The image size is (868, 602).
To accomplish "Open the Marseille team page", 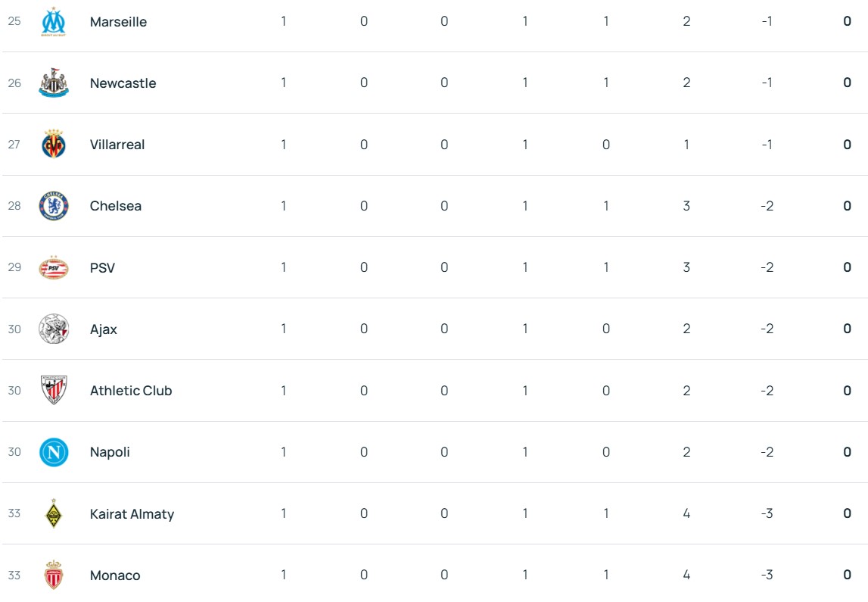I will [x=118, y=22].
